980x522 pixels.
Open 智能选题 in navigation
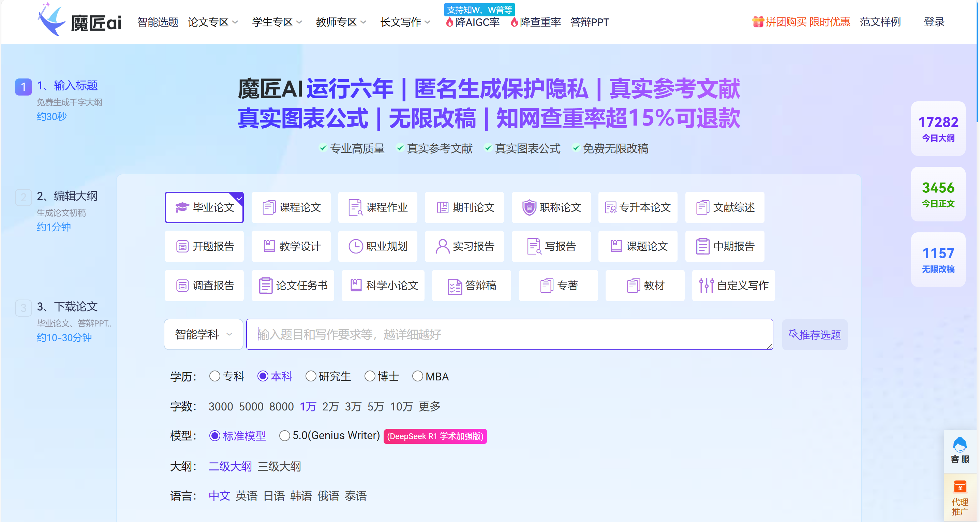coord(158,22)
